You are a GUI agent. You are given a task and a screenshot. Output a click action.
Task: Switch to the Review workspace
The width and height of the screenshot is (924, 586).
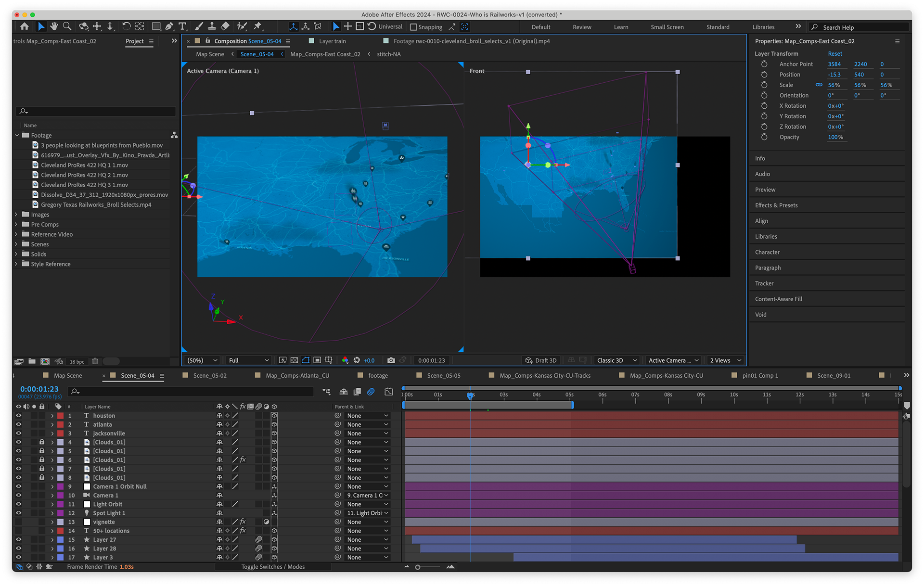coord(582,27)
